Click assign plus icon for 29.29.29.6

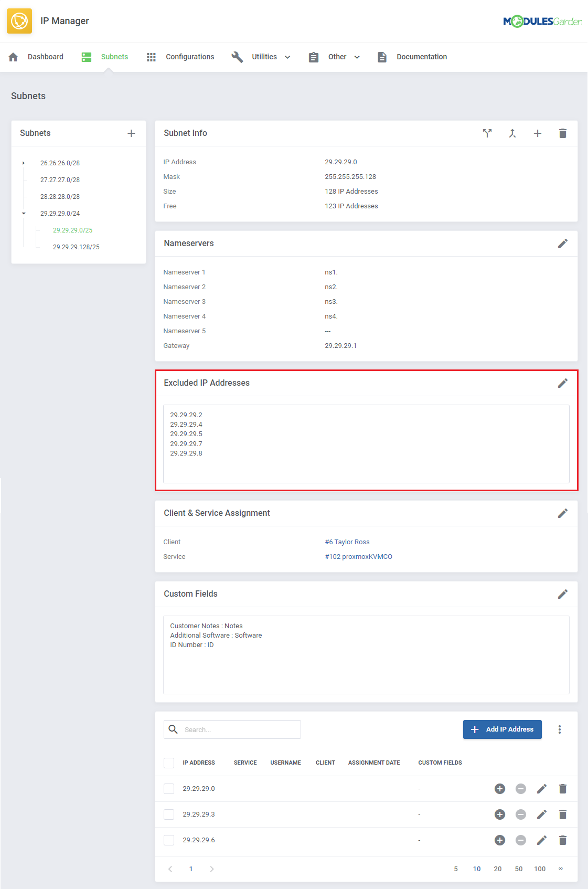tap(500, 840)
